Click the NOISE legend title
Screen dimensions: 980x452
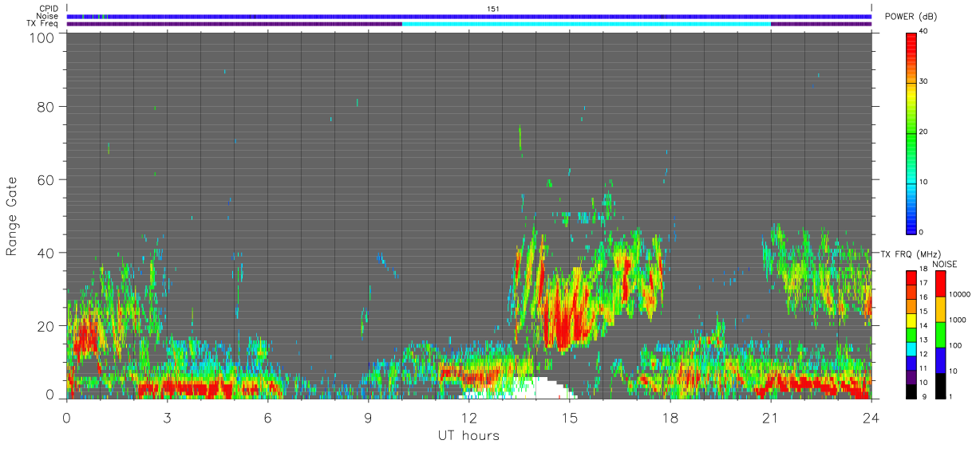(944, 264)
